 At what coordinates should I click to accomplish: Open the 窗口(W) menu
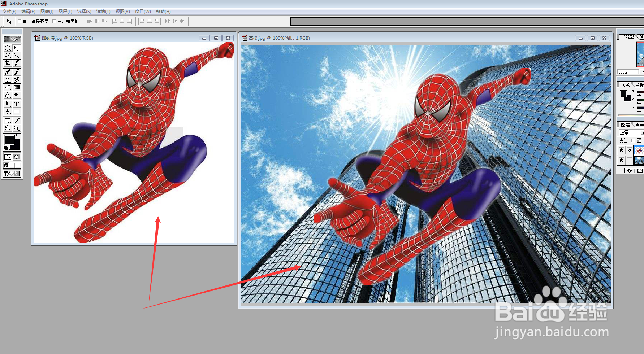point(143,12)
